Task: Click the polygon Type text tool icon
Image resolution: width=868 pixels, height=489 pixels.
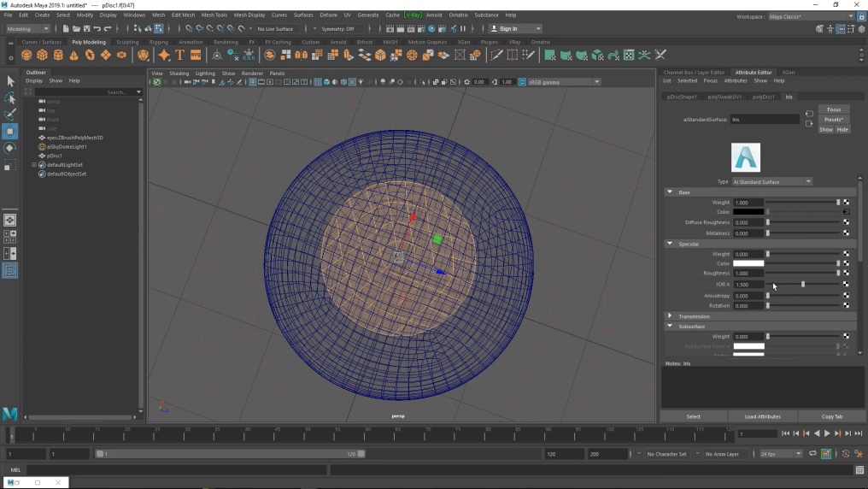Action: click(180, 55)
